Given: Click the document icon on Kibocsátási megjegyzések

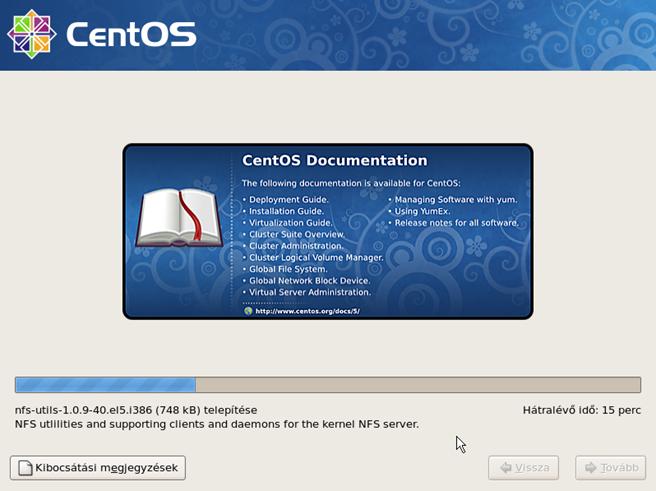Looking at the screenshot, I should [x=23, y=467].
